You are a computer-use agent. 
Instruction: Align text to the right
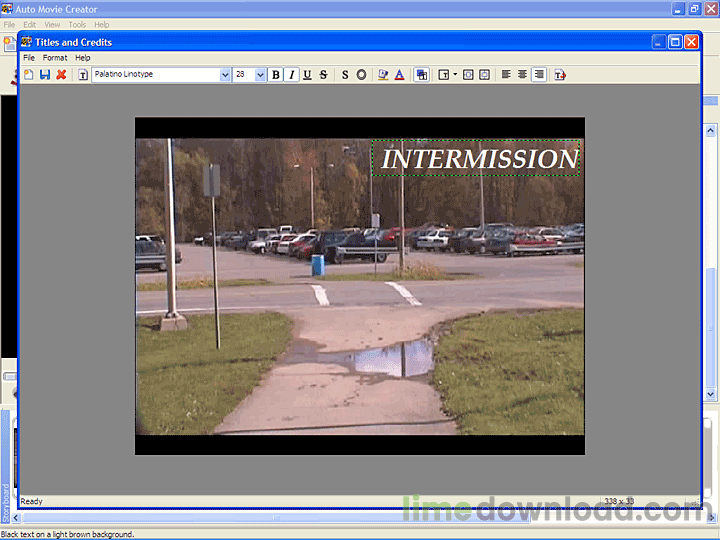539,74
